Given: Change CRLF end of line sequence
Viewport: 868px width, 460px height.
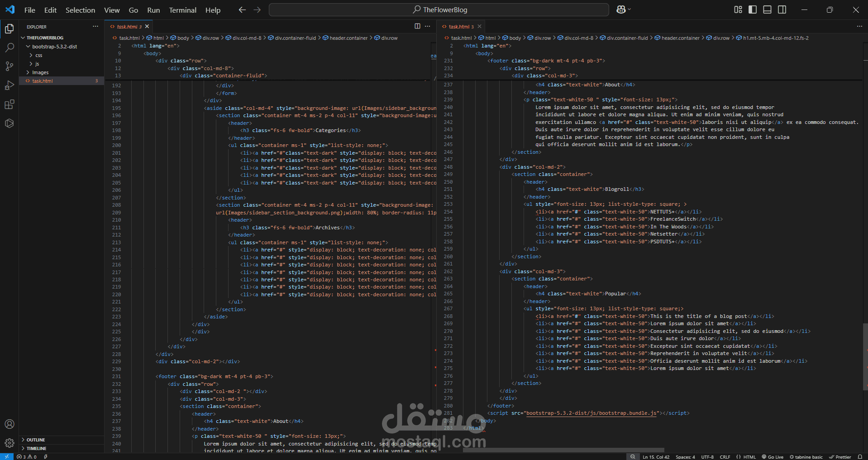Looking at the screenshot, I should point(725,457).
